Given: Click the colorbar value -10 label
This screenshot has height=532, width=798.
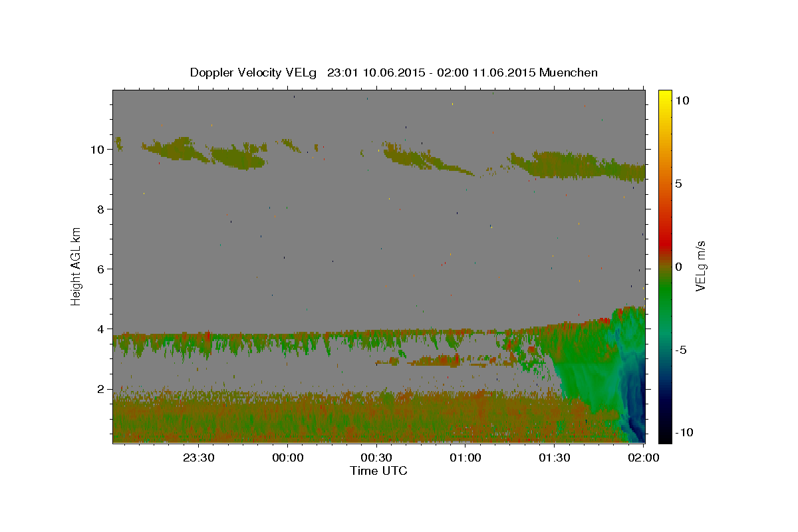Looking at the screenshot, I should click(x=684, y=433).
